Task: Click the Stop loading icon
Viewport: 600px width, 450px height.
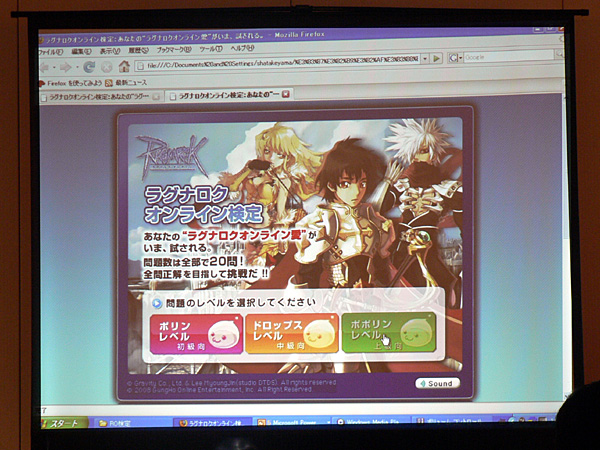Action: tap(107, 67)
